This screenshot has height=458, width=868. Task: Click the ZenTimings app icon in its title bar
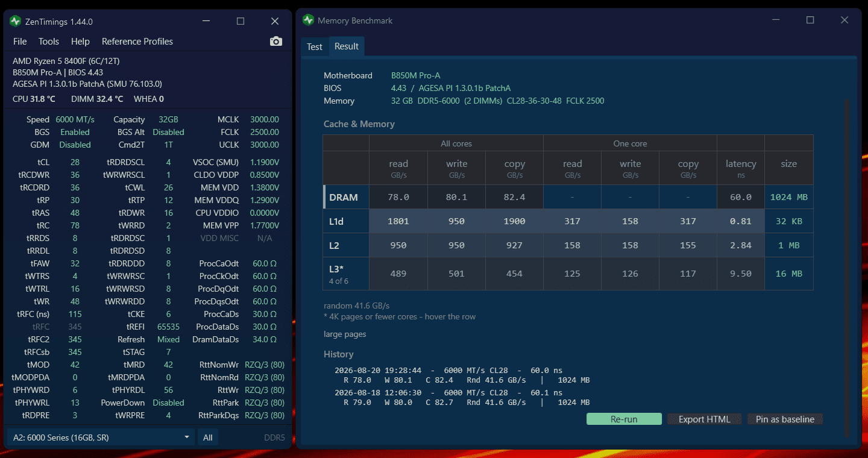16,21
